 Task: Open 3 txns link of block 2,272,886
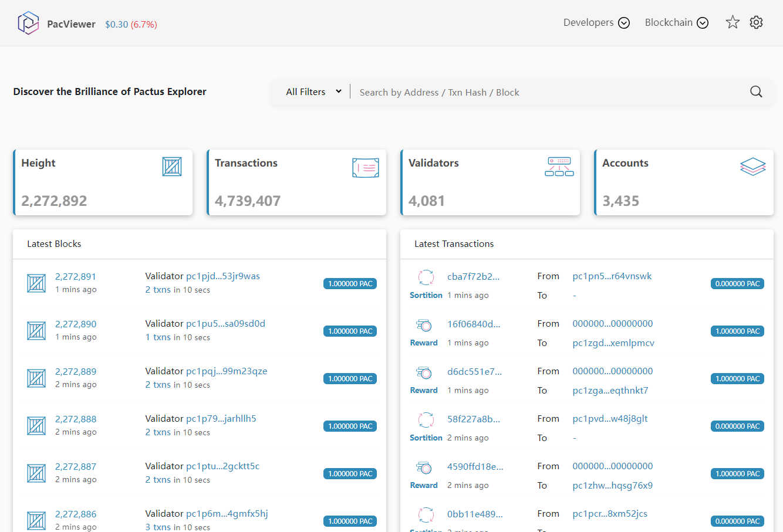(x=158, y=527)
